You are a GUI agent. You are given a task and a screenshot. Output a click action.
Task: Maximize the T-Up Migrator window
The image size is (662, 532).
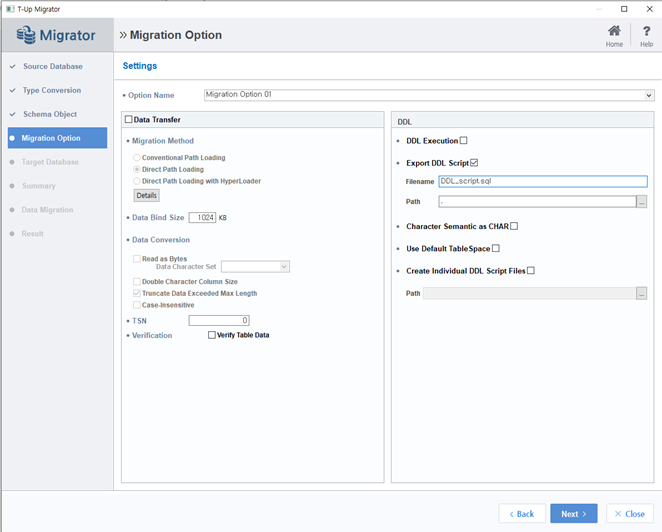(x=624, y=9)
